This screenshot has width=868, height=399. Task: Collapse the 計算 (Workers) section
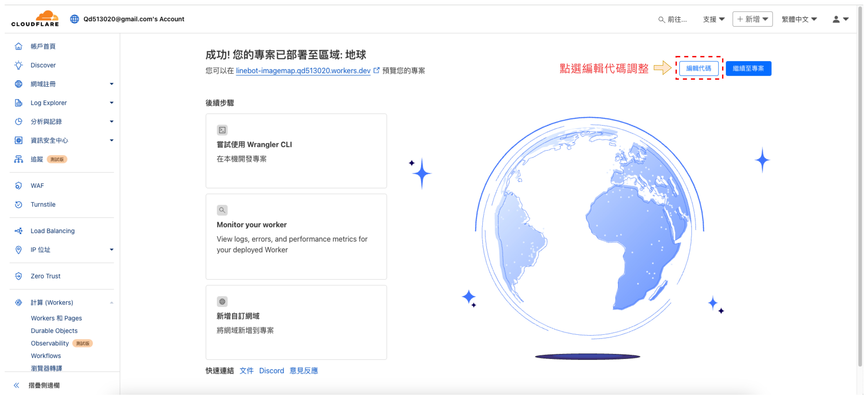[112, 303]
